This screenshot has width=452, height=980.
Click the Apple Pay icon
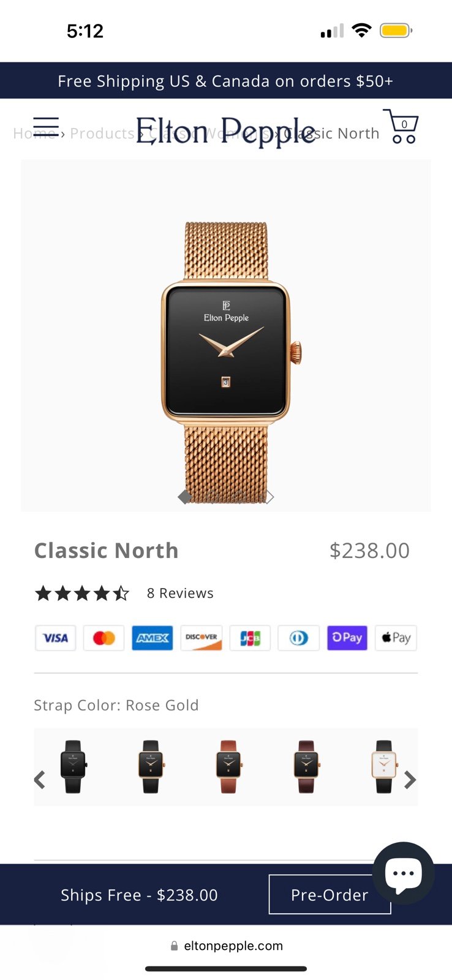(x=396, y=638)
